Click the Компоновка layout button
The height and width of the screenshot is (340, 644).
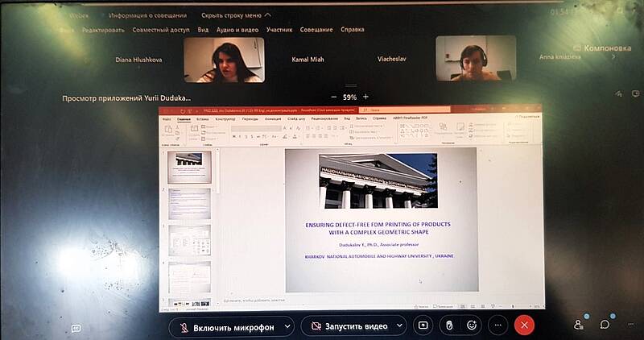[602, 48]
